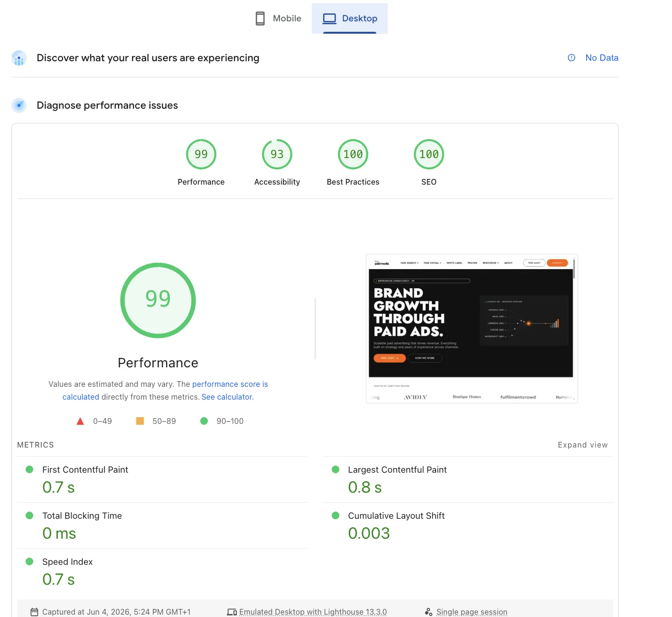The image size is (672, 617).
Task: Click the 0 ms Total Blocking Time value
Action: pos(59,533)
